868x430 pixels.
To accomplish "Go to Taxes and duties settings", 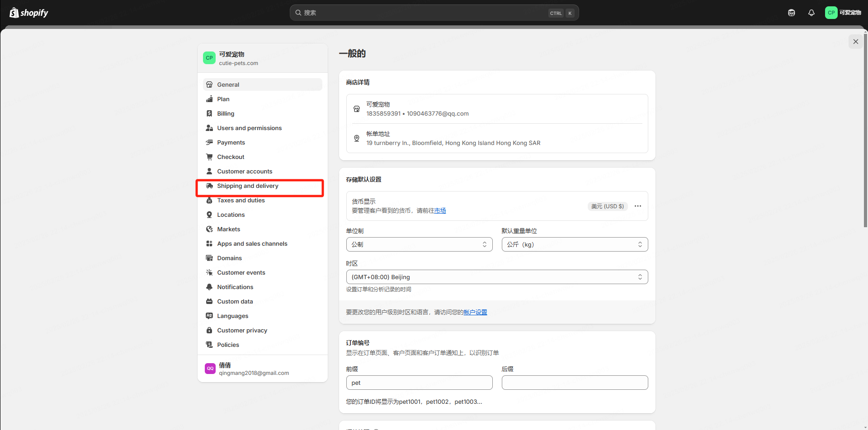I will (241, 201).
